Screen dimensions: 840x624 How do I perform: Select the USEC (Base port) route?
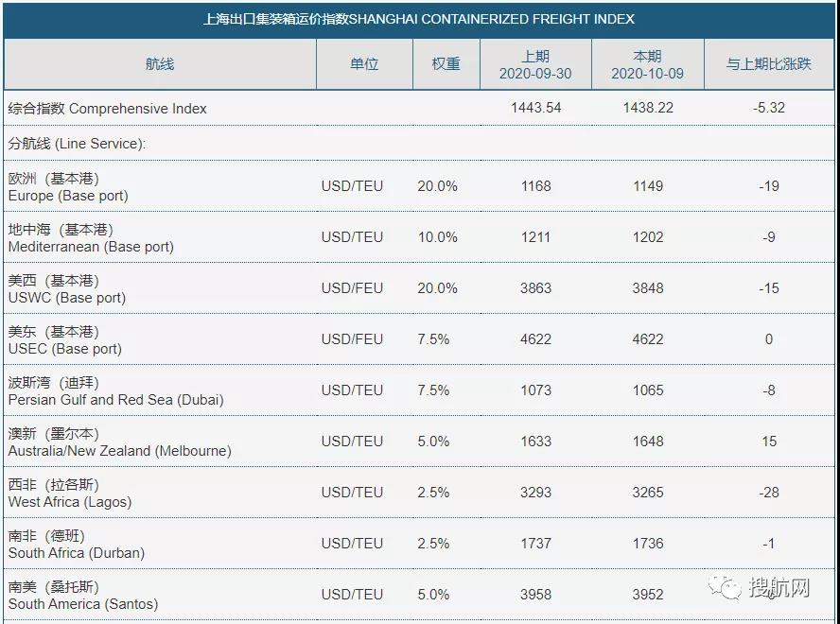point(64,340)
